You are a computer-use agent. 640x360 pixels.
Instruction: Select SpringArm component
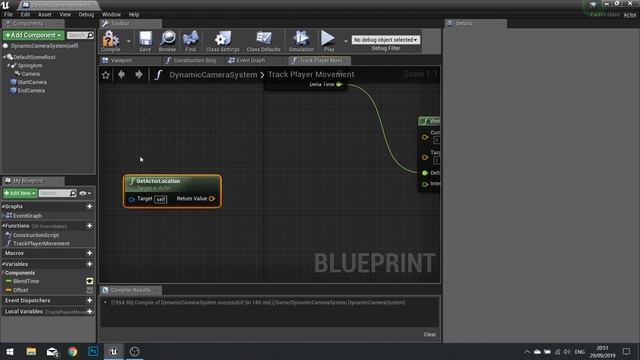coord(30,65)
